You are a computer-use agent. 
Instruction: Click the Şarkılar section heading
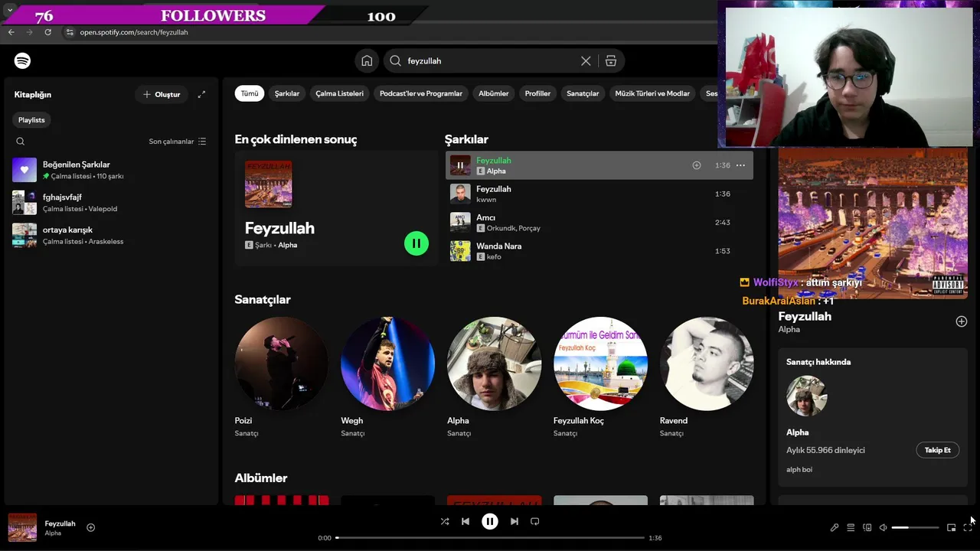466,139
